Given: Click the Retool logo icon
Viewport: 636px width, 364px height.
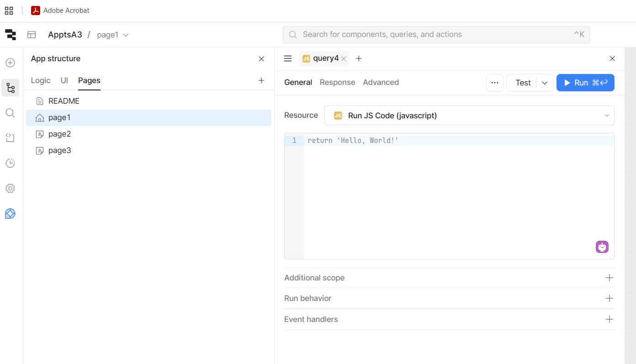Looking at the screenshot, I should [10, 35].
